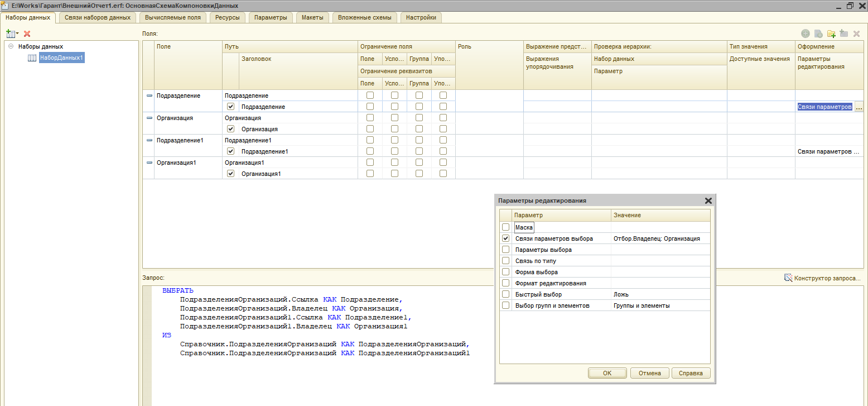Open the Настройки tab
The image size is (868, 406).
[x=421, y=17]
